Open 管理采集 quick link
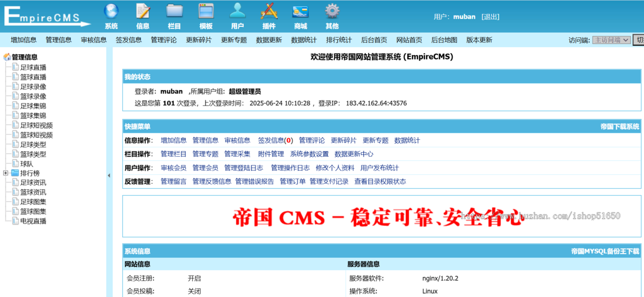 tap(237, 154)
